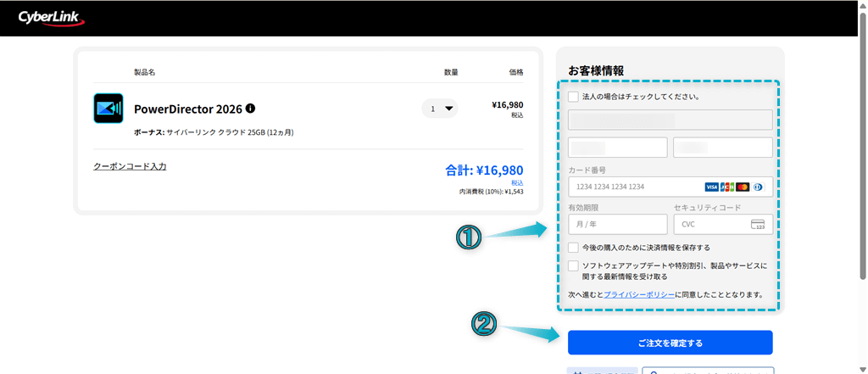Click the 価格 column header
Image resolution: width=868 pixels, height=374 pixels.
(x=516, y=72)
